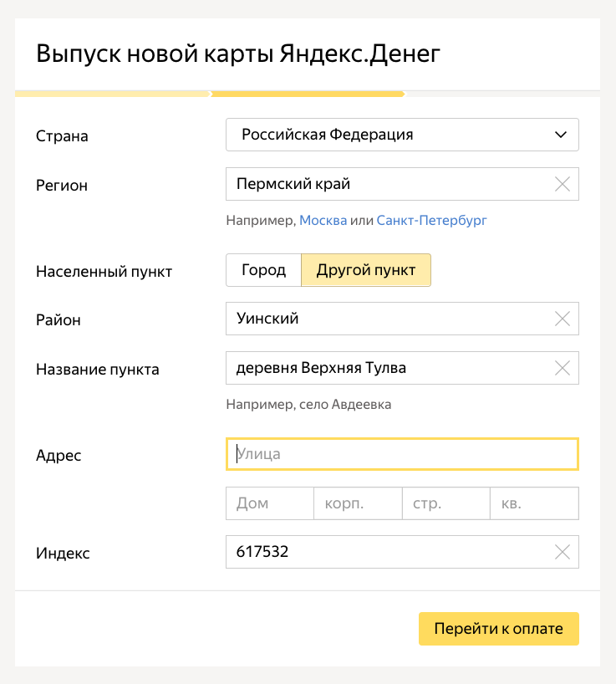Viewport: 616px width, 684px height.
Task: Click the Дом input field
Action: click(267, 503)
